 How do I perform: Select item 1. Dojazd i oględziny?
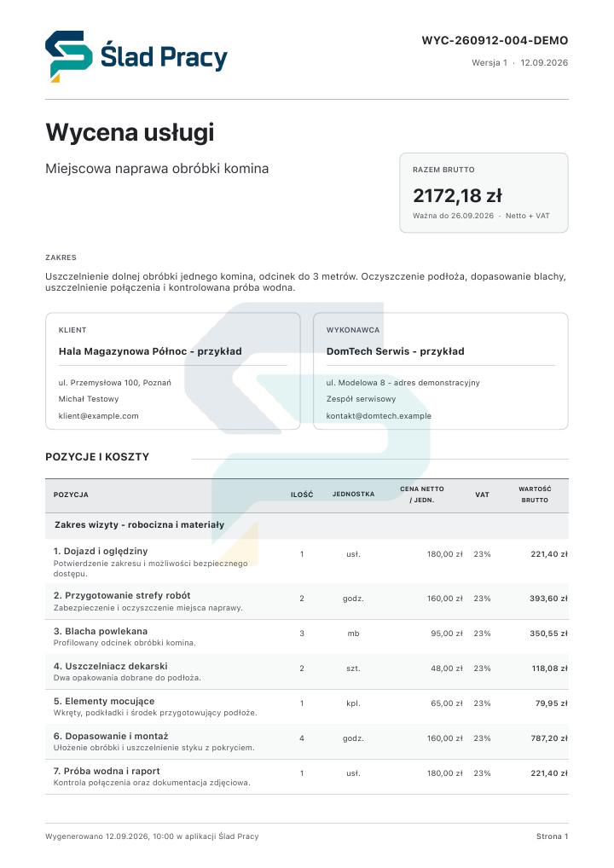click(x=101, y=551)
